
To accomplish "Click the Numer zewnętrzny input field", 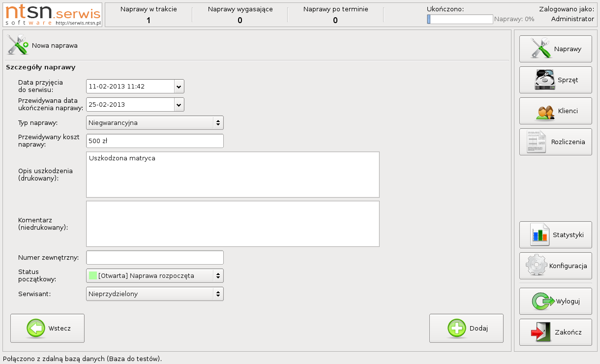I will pyautogui.click(x=154, y=258).
